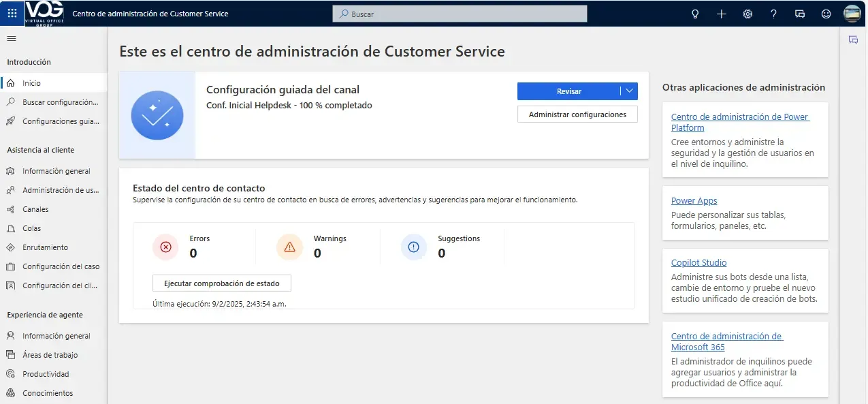The height and width of the screenshot is (404, 868).
Task: Open the side pane chat icon at right
Action: tap(853, 40)
